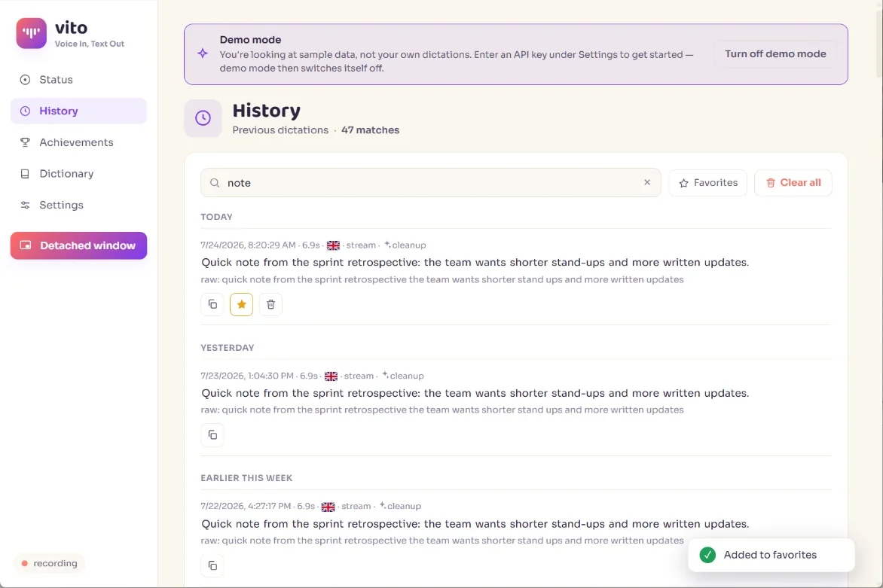The width and height of the screenshot is (883, 588).
Task: Click the magnifier icon in search box
Action: point(215,183)
